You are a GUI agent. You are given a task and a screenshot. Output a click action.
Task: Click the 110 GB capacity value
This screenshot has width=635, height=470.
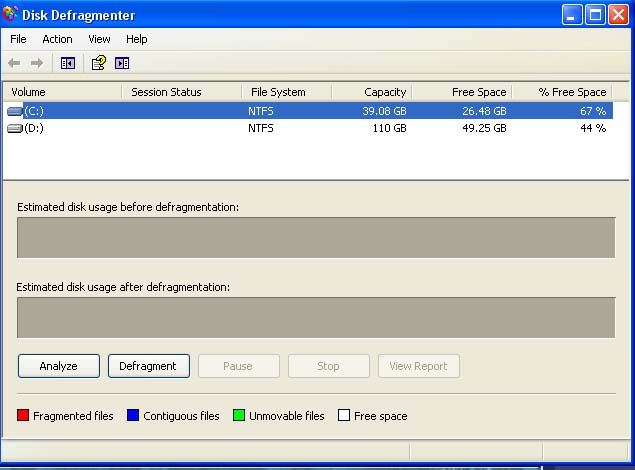pos(389,128)
